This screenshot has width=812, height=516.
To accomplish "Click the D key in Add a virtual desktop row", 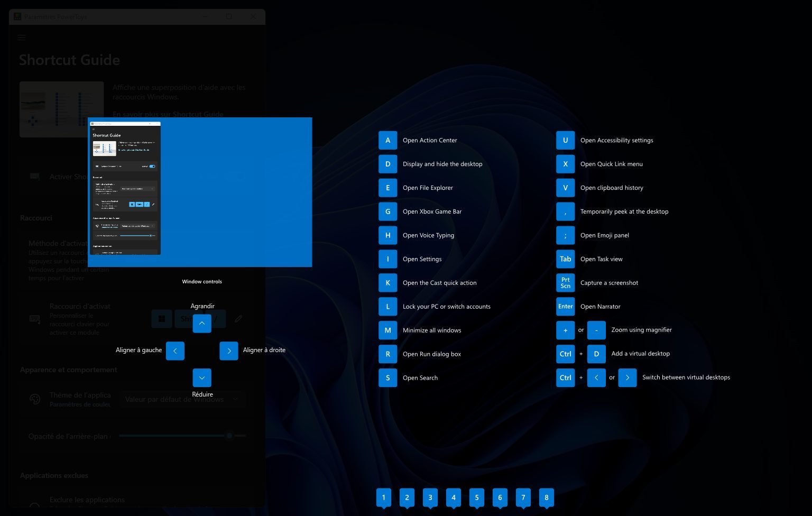I will pyautogui.click(x=596, y=354).
